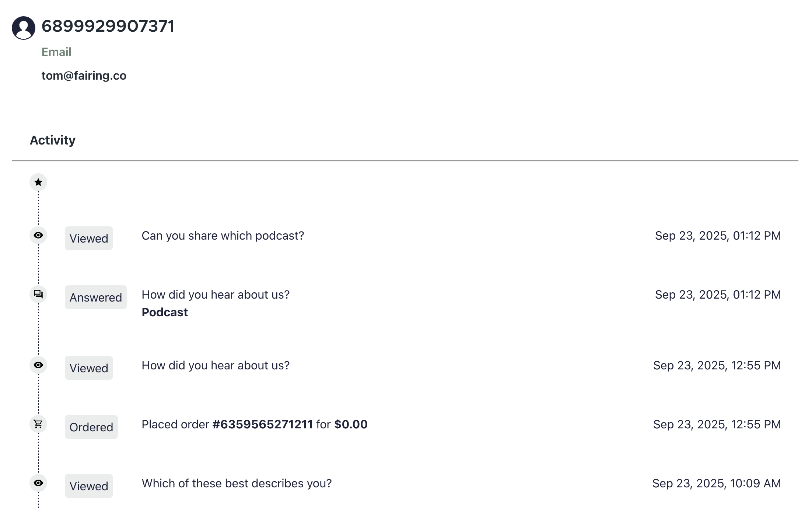Click the Email field label
Viewport: 812px width, 508px height.
56,52
